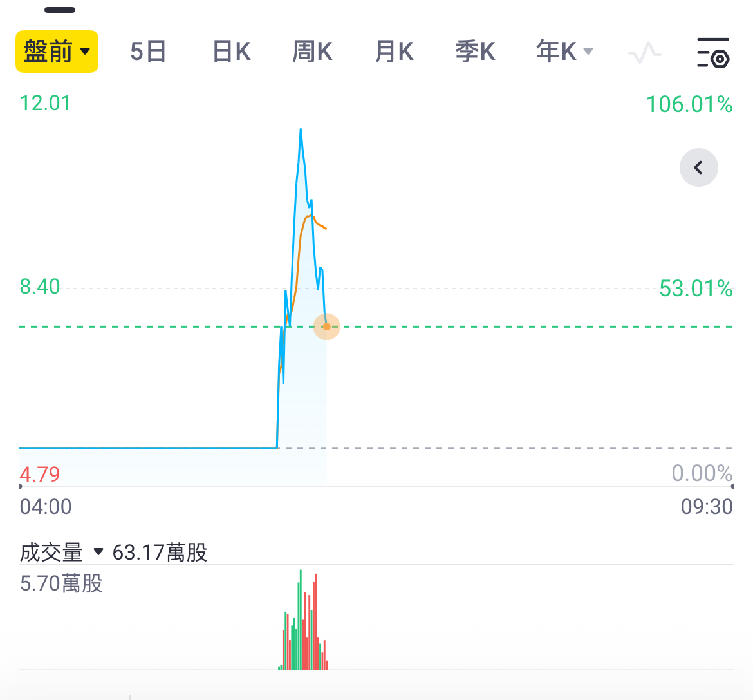The height and width of the screenshot is (700, 753).
Task: Expand the 年K period dropdown arrow
Action: pyautogui.click(x=588, y=51)
